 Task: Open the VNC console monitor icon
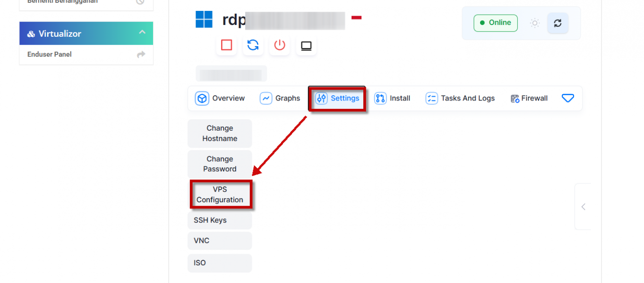306,46
